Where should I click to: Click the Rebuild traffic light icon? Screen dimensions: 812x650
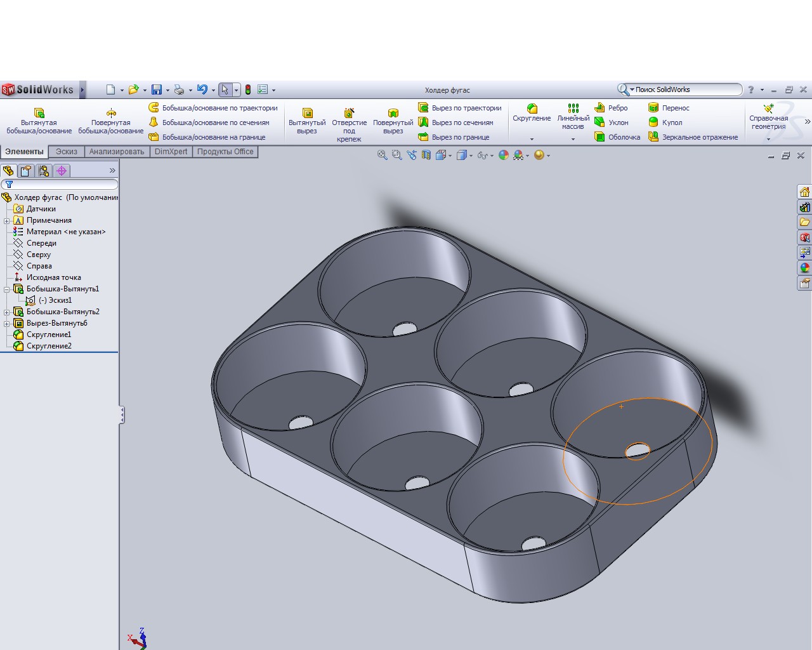pyautogui.click(x=248, y=90)
